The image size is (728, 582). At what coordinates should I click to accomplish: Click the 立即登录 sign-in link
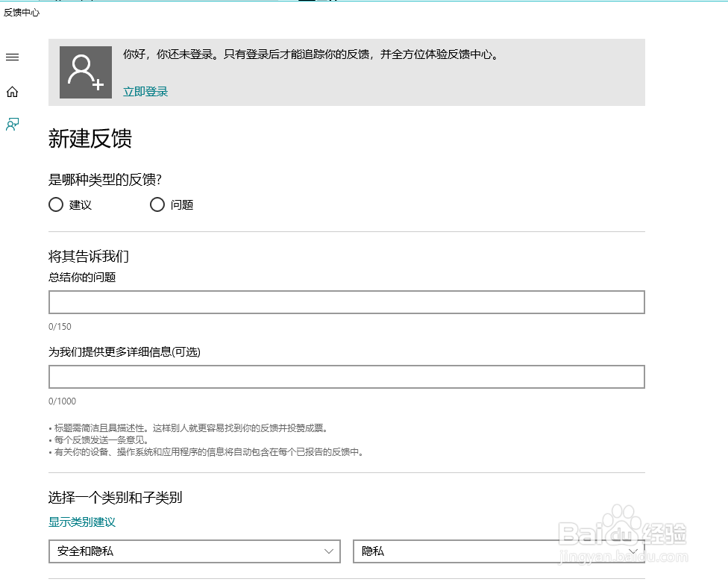[145, 92]
